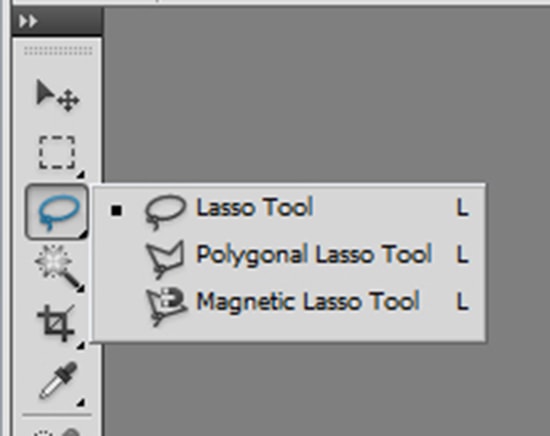Click the active Lasso tool button

pos(56,212)
